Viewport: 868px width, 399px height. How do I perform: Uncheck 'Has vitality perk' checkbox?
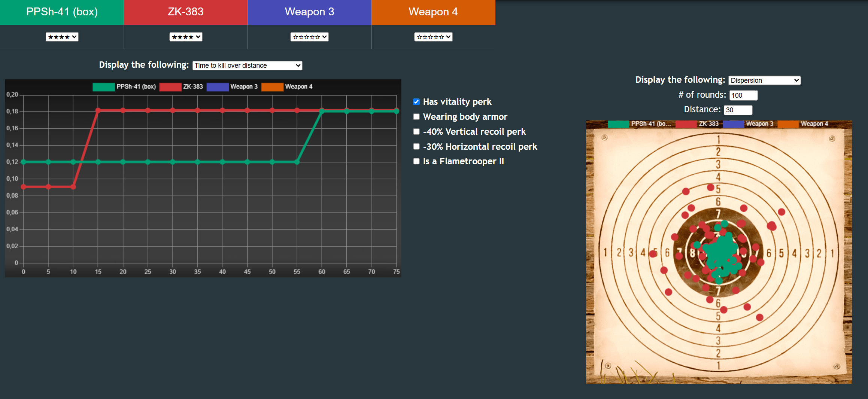coord(416,102)
